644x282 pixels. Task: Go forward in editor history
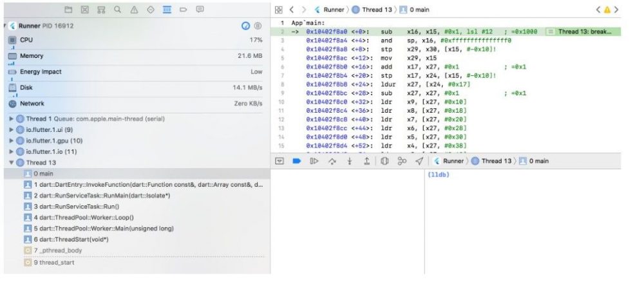tap(304, 10)
